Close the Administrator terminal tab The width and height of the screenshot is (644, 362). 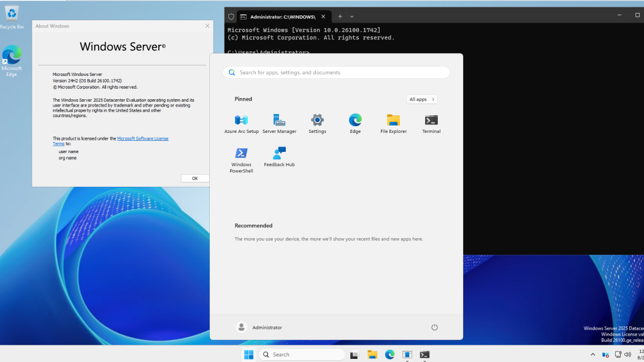tap(323, 17)
